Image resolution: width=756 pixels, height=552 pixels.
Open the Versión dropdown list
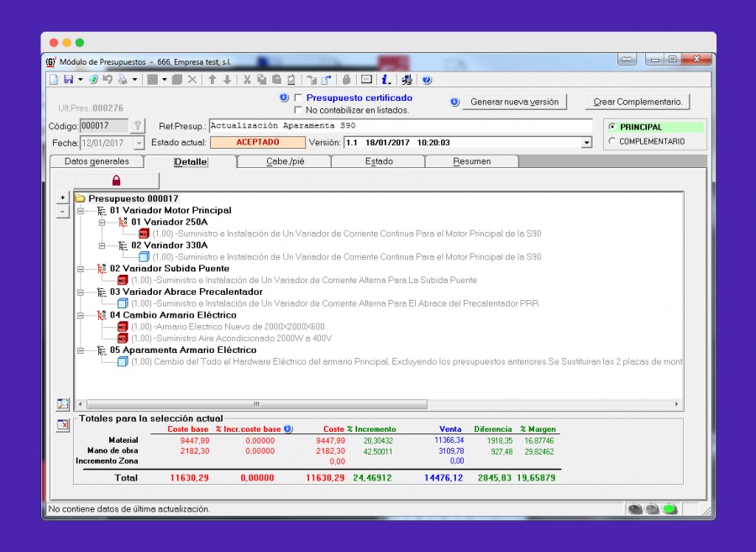point(586,143)
